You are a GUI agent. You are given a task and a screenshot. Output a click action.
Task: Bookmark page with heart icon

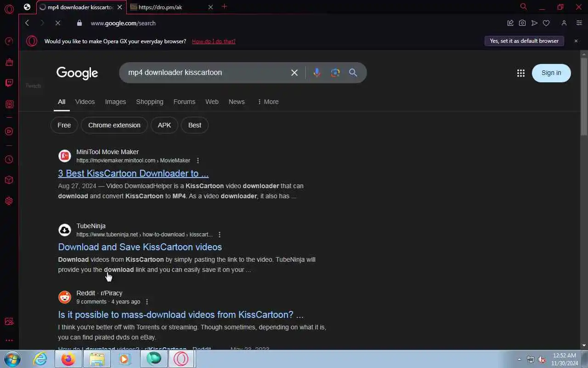pyautogui.click(x=546, y=23)
